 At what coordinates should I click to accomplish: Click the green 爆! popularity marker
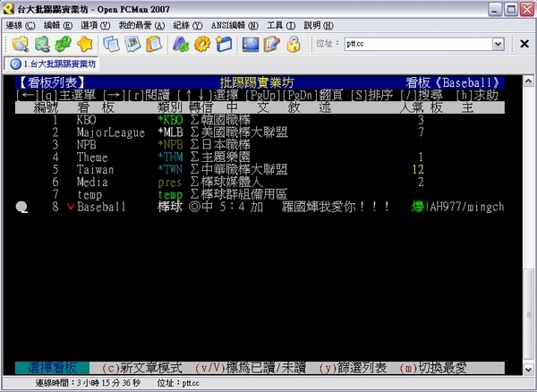[421, 207]
